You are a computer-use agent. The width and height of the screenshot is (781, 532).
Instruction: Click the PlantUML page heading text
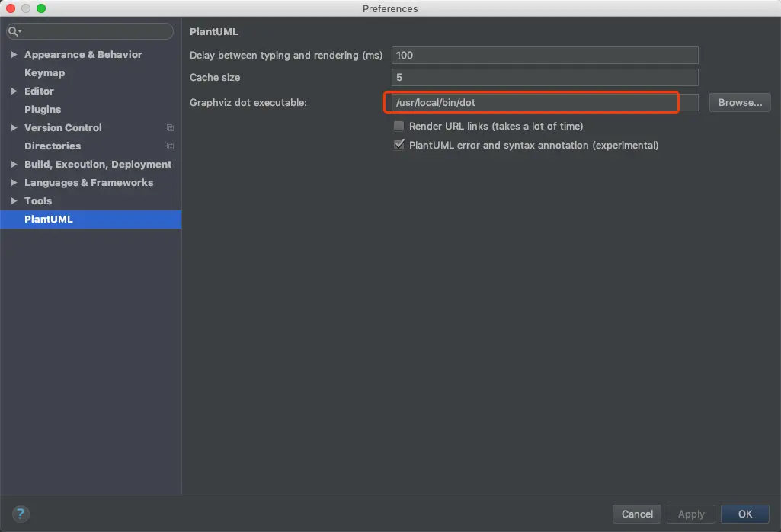(213, 31)
